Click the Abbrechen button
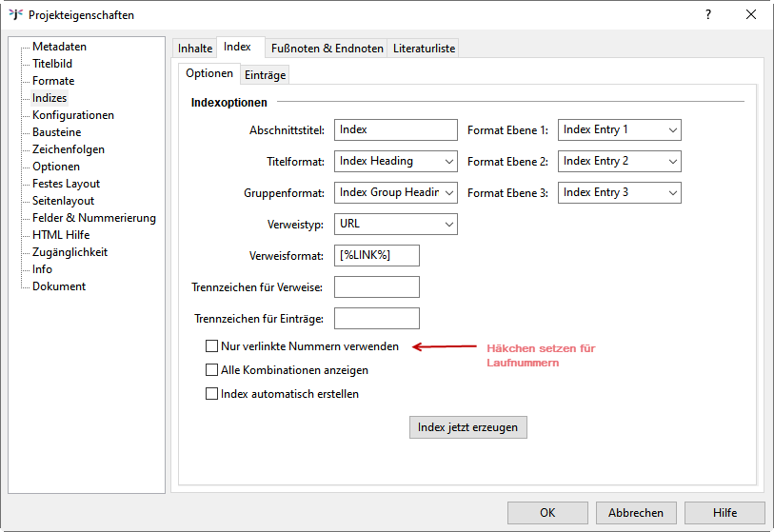Image resolution: width=774 pixels, height=532 pixels. pos(635,512)
